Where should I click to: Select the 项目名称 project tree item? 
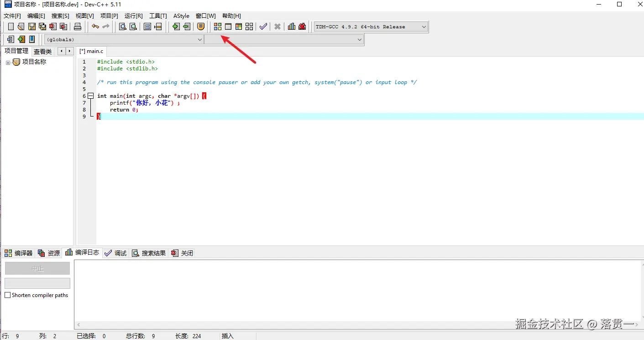34,62
